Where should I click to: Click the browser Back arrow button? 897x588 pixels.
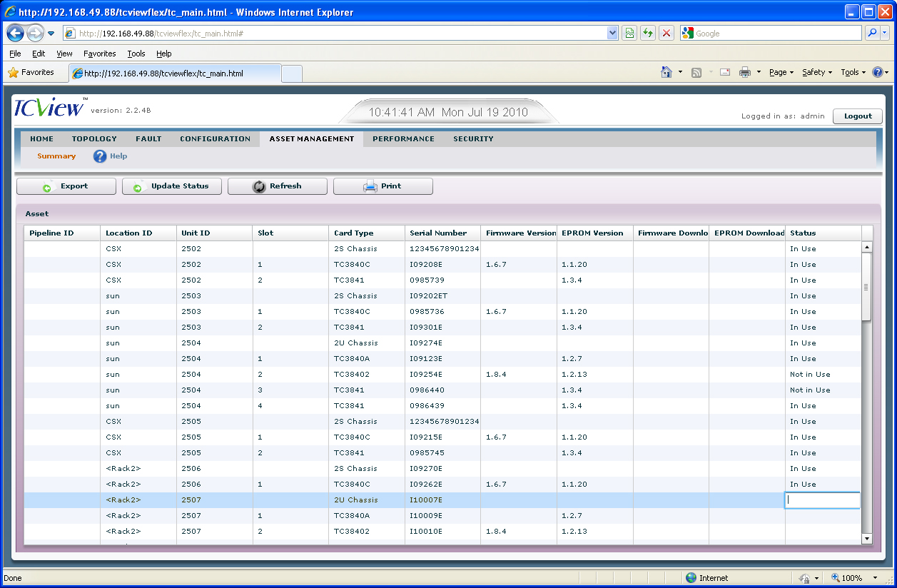pos(16,33)
